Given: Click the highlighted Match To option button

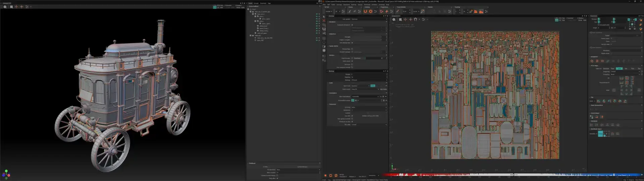Looking at the screenshot, I should (x=619, y=68).
